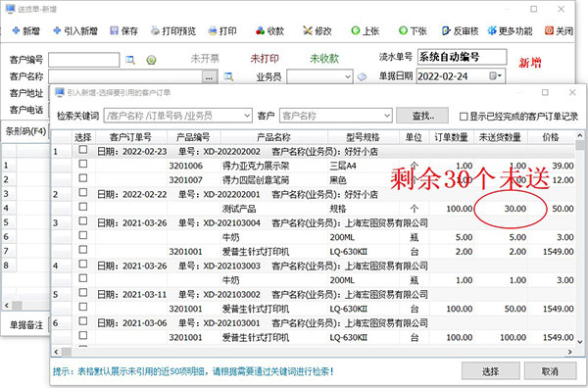588x388 pixels.
Task: Check order XD-202103001 group checkbox
Action: point(83,321)
